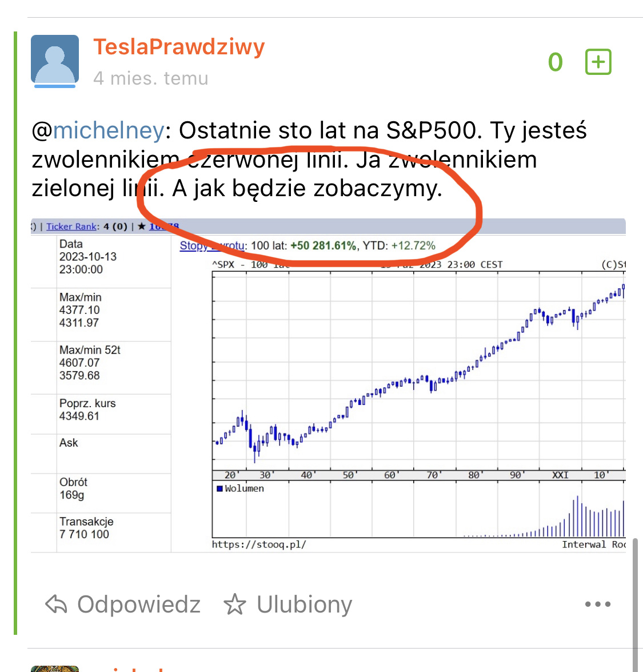Click the "4 mies. temu" timestamp

[151, 78]
